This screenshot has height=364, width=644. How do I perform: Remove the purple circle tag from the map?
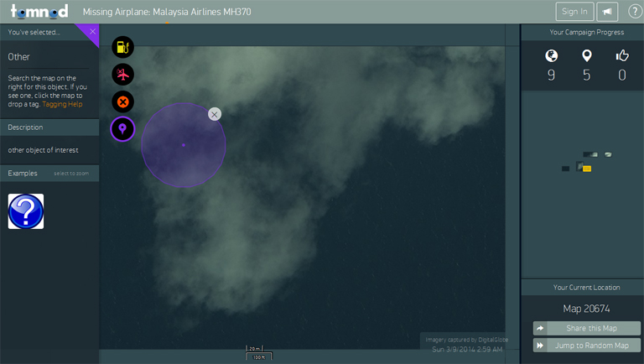point(215,114)
